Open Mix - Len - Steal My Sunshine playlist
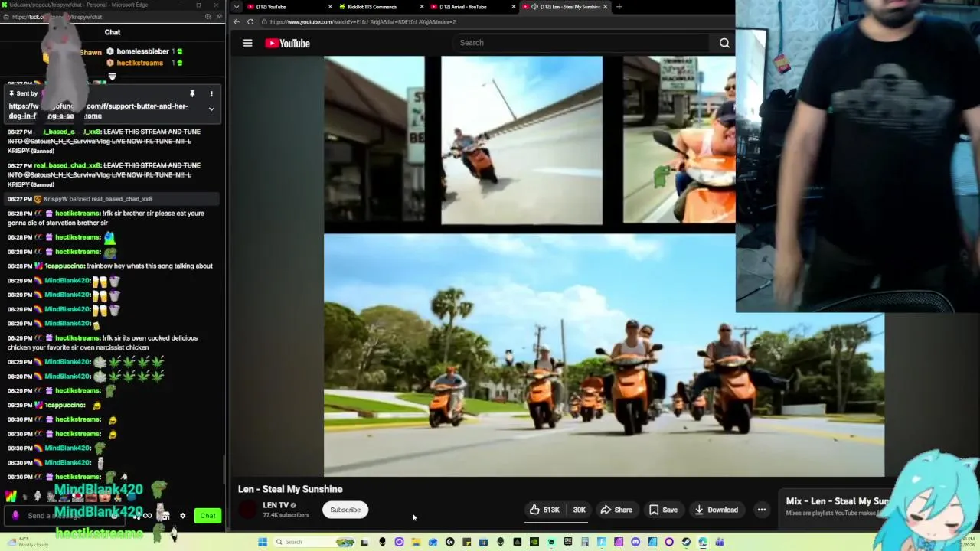 pos(837,501)
